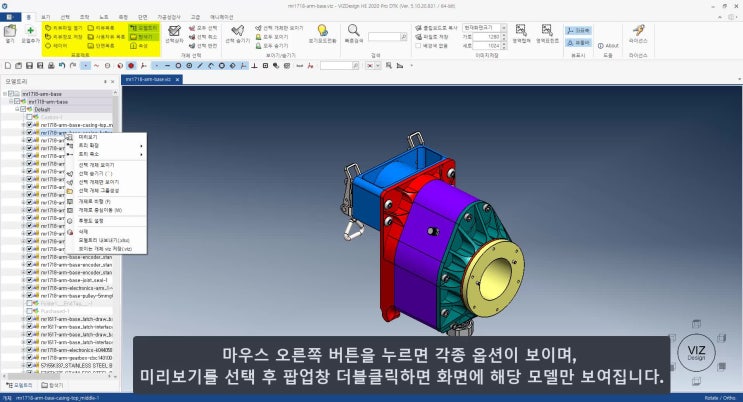The width and height of the screenshot is (743, 402).
Task: Click the Copy to Clipboard (클립보드로 복사) button
Action: (x=436, y=28)
